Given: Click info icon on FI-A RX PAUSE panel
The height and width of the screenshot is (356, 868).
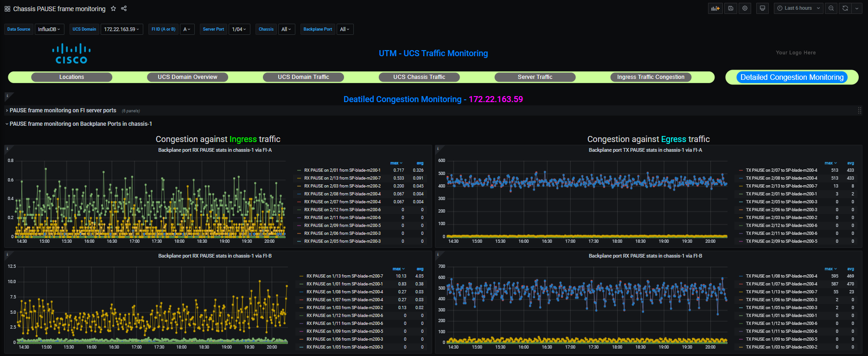Looking at the screenshot, I should point(7,149).
